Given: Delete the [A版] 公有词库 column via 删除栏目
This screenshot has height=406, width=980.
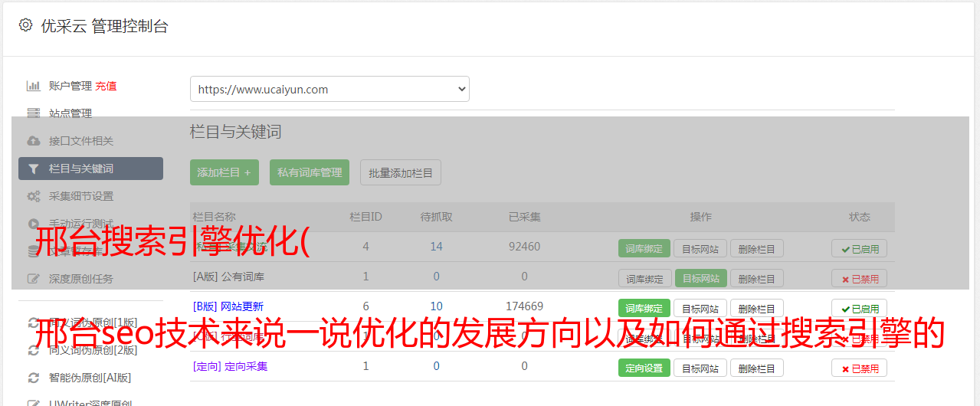Looking at the screenshot, I should click(x=756, y=278).
